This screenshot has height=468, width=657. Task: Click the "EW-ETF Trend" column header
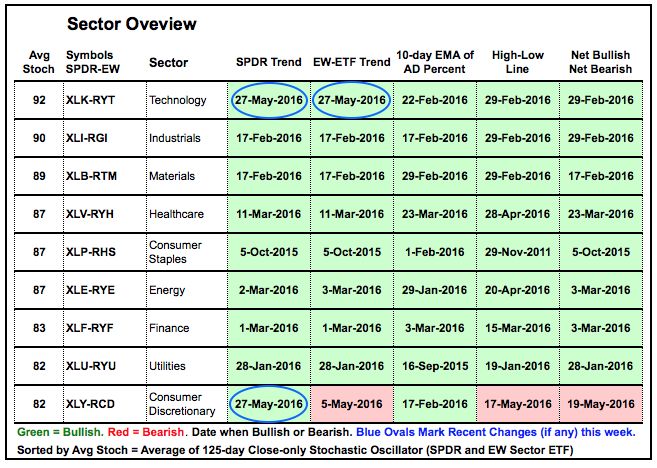[x=352, y=62]
